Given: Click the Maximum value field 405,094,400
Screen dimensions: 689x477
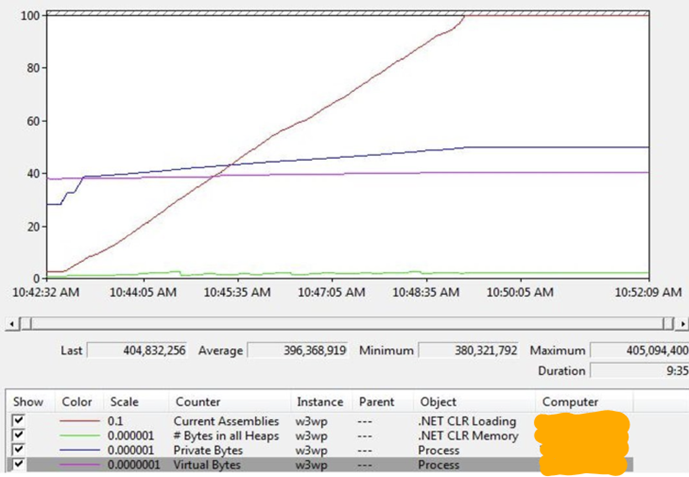Looking at the screenshot, I should [x=639, y=350].
